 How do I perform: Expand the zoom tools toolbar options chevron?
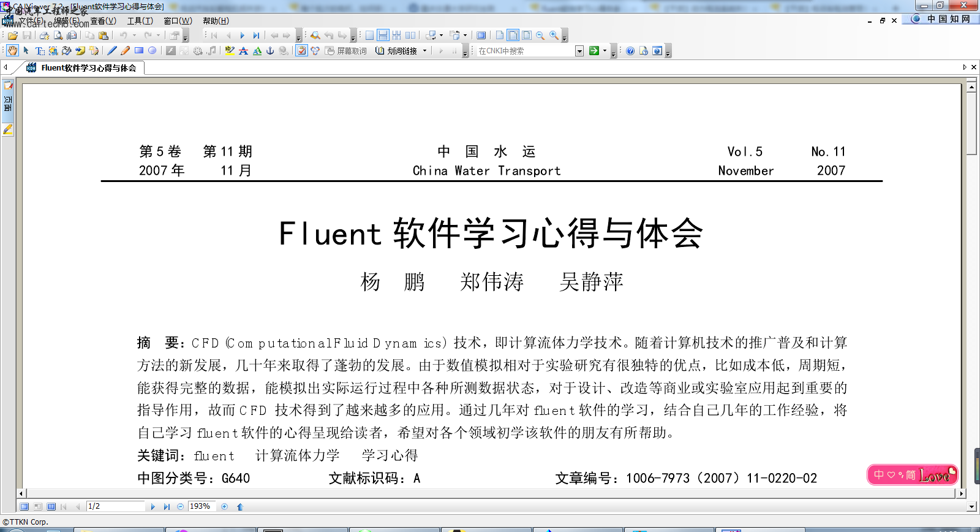point(565,37)
